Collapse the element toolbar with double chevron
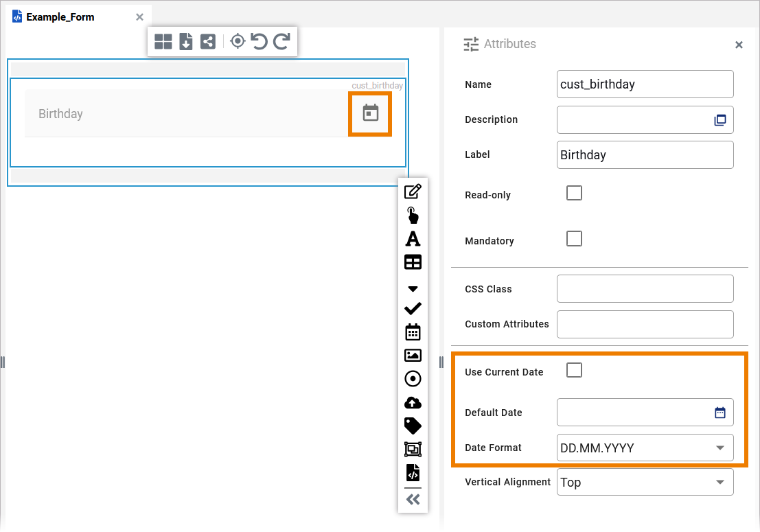This screenshot has width=760, height=532. click(x=413, y=500)
